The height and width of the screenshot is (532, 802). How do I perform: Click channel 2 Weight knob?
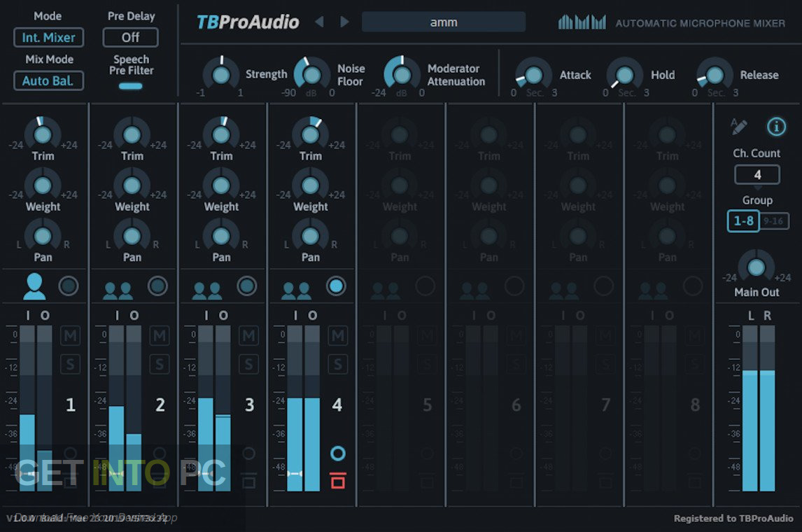pyautogui.click(x=132, y=185)
